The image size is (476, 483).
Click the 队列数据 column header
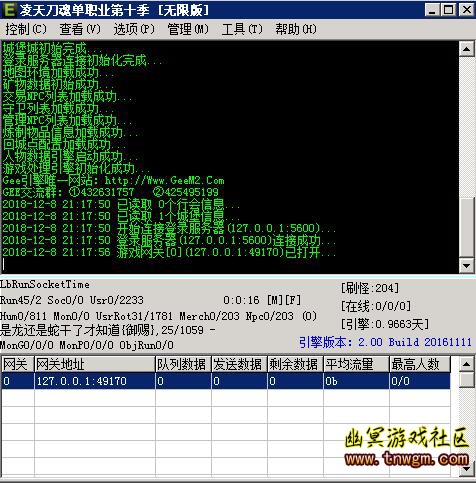click(183, 364)
